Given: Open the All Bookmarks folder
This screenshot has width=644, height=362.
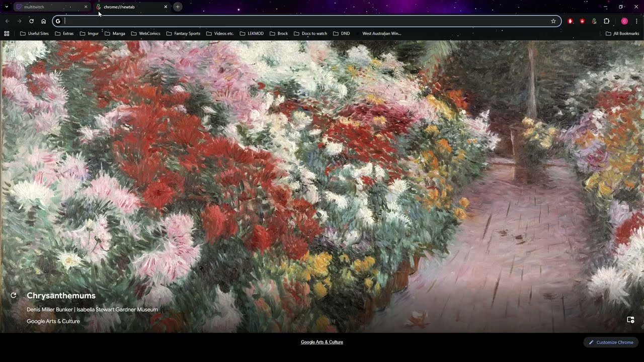Looking at the screenshot, I should coord(622,34).
